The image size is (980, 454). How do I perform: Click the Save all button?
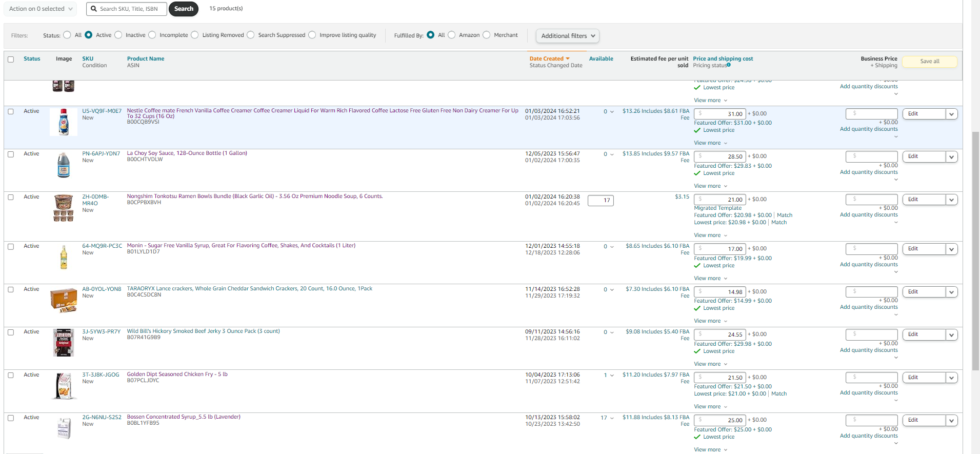pos(930,62)
